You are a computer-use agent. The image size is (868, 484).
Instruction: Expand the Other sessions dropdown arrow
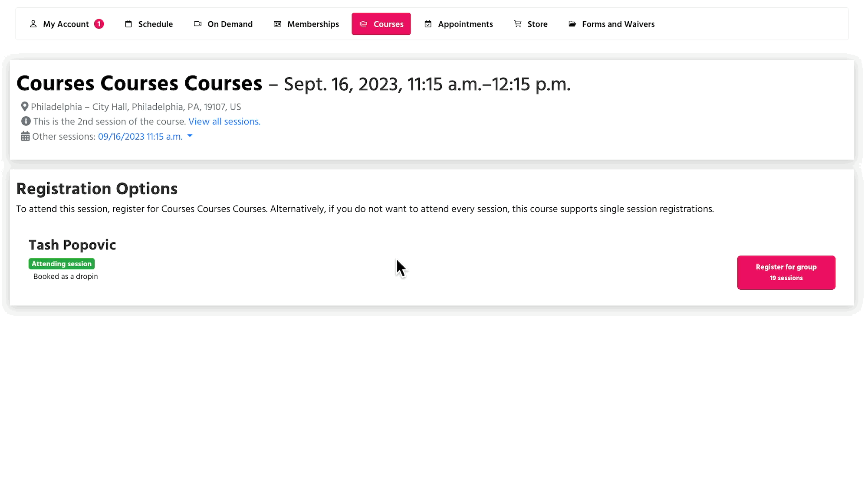point(190,136)
